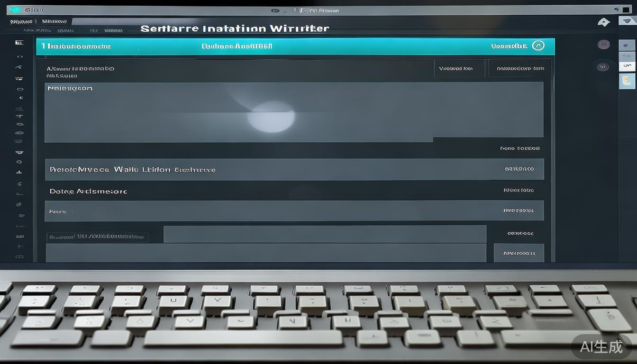Click the small outlined label box at bottom left
Screen dimensions: 637x364
(97, 237)
